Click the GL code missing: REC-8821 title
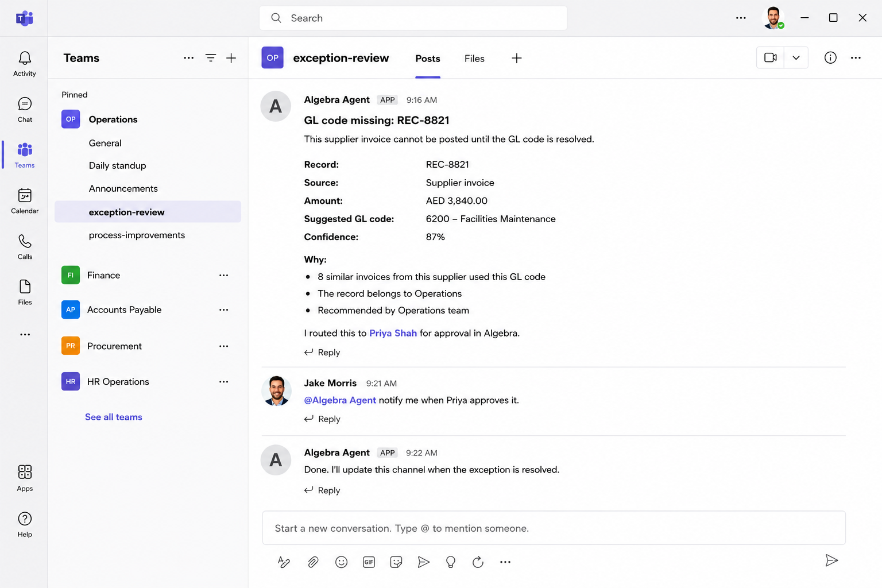 [x=377, y=120]
